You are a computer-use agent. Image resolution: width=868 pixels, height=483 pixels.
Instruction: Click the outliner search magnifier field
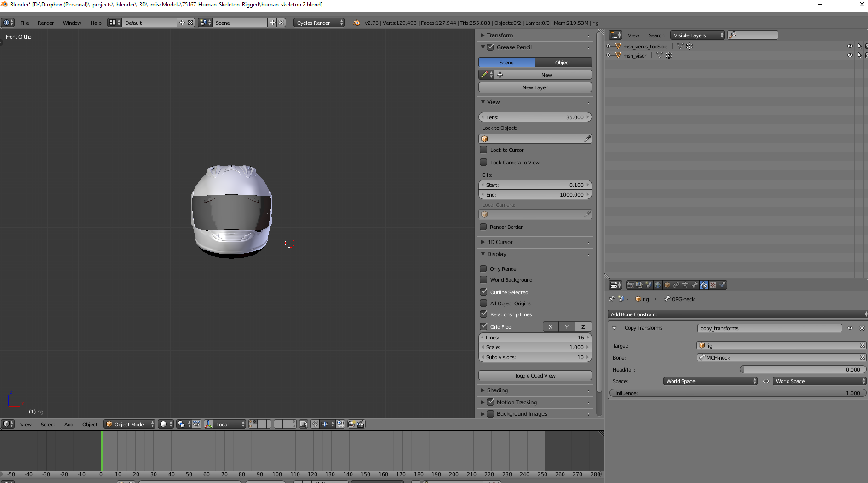(x=753, y=35)
